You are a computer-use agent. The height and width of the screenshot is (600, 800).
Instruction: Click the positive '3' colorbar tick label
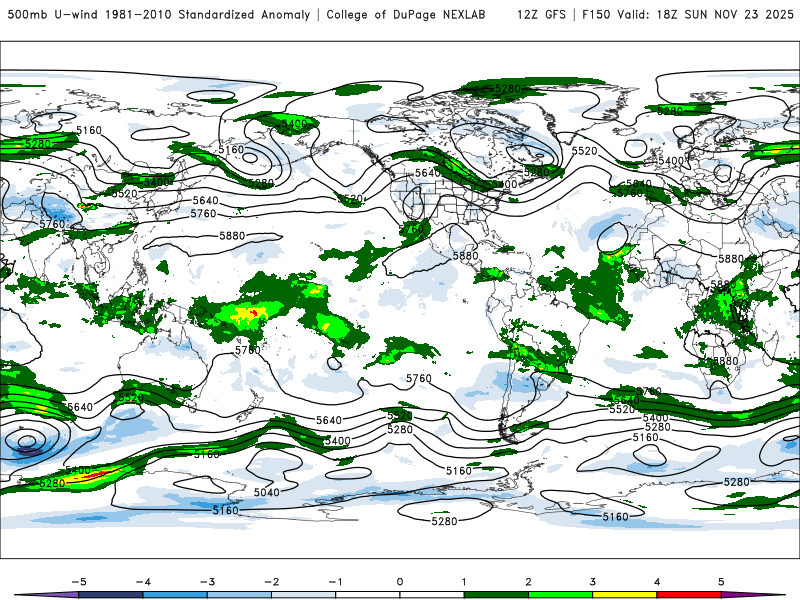593,582
